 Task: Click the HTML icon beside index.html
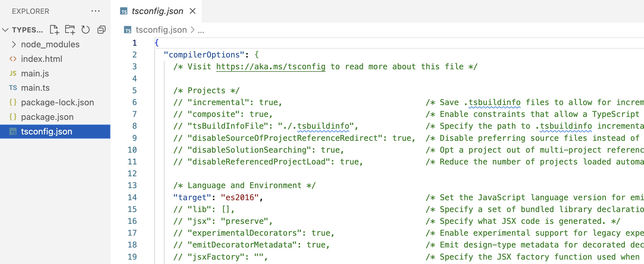tap(13, 59)
